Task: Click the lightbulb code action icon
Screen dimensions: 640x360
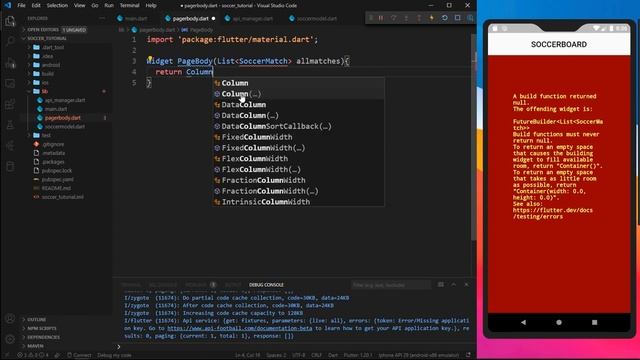Action: pyautogui.click(x=150, y=59)
